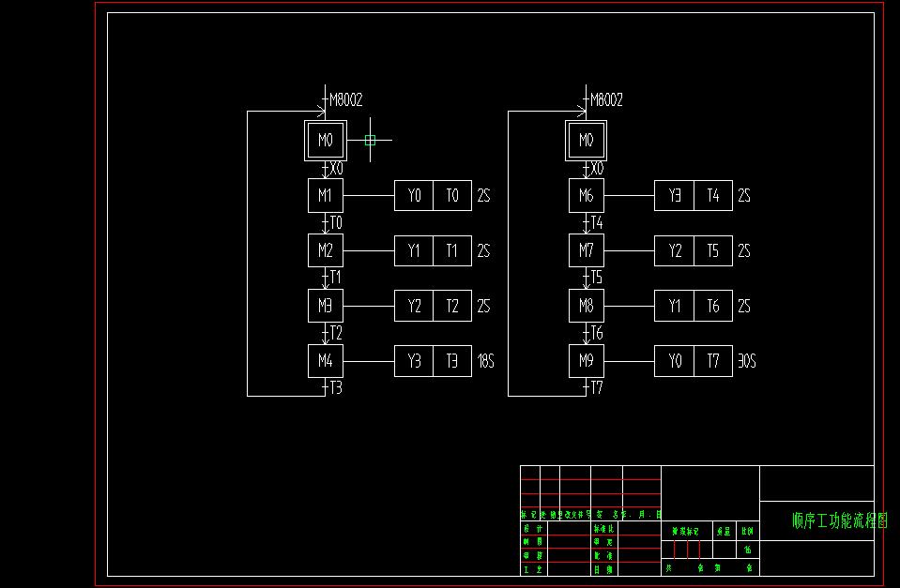This screenshot has width=900, height=588.
Task: Click the initial step M0 in left chart
Action: pos(326,141)
